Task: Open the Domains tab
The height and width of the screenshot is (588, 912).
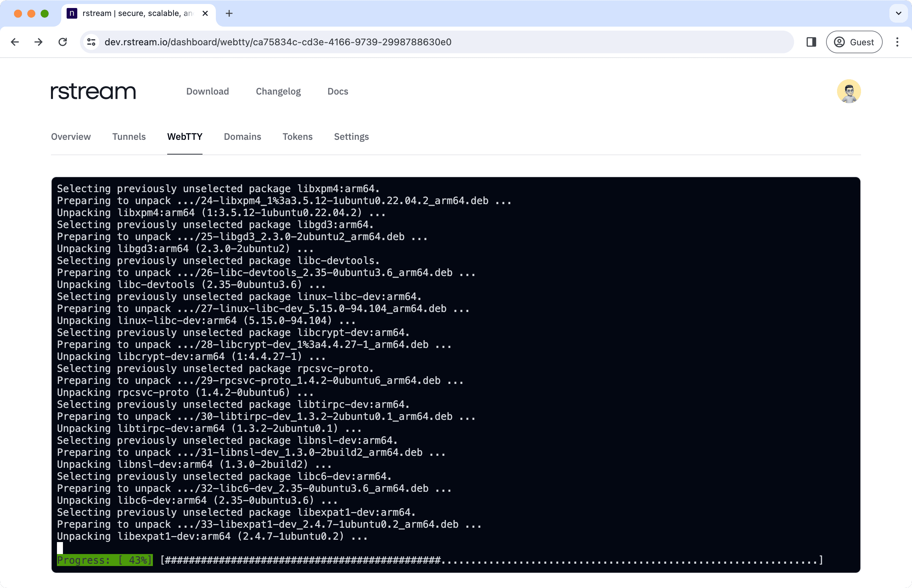Action: point(242,137)
